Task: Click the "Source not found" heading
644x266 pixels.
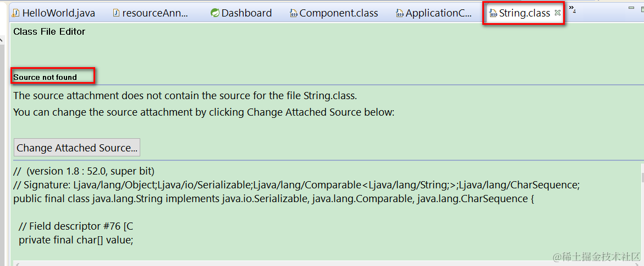Action: [45, 77]
